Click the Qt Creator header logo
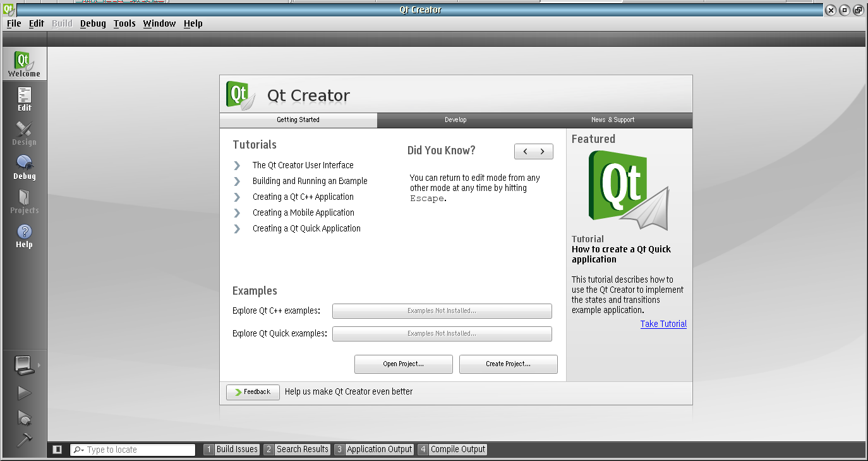This screenshot has height=461, width=868. click(241, 95)
